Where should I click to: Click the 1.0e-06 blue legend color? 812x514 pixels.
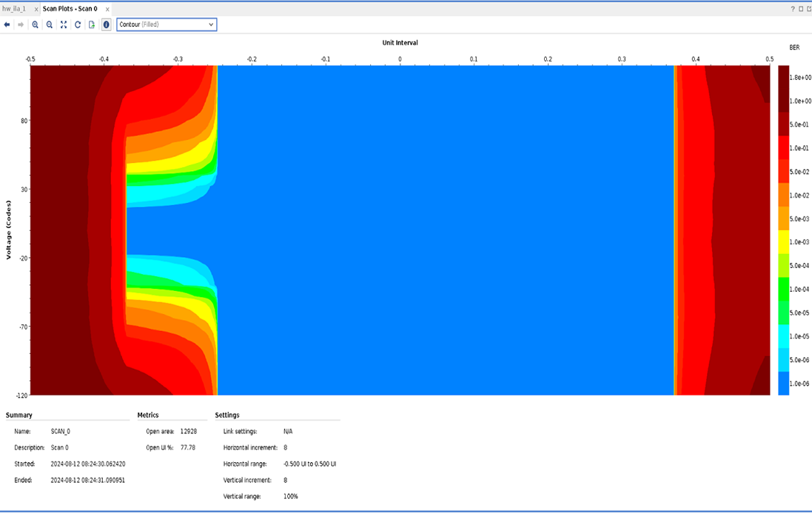point(783,383)
